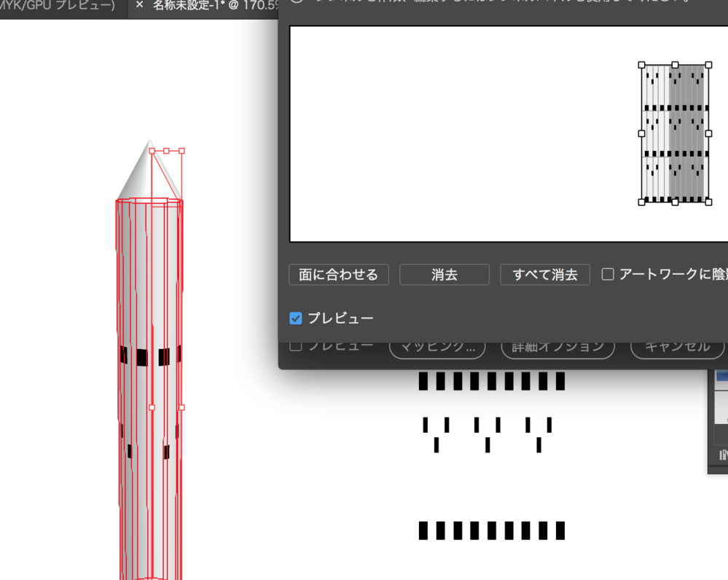Select the upper row of black rectangles on canvas
Viewport: 728px width, 580px height.
coord(492,381)
